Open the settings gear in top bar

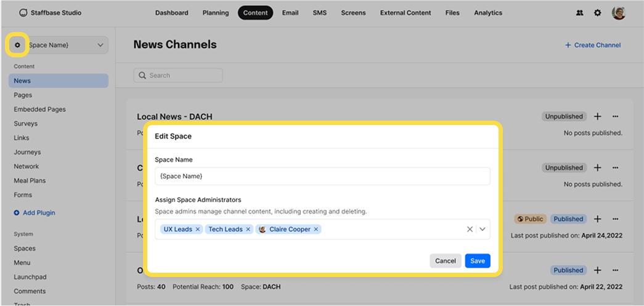tap(597, 13)
